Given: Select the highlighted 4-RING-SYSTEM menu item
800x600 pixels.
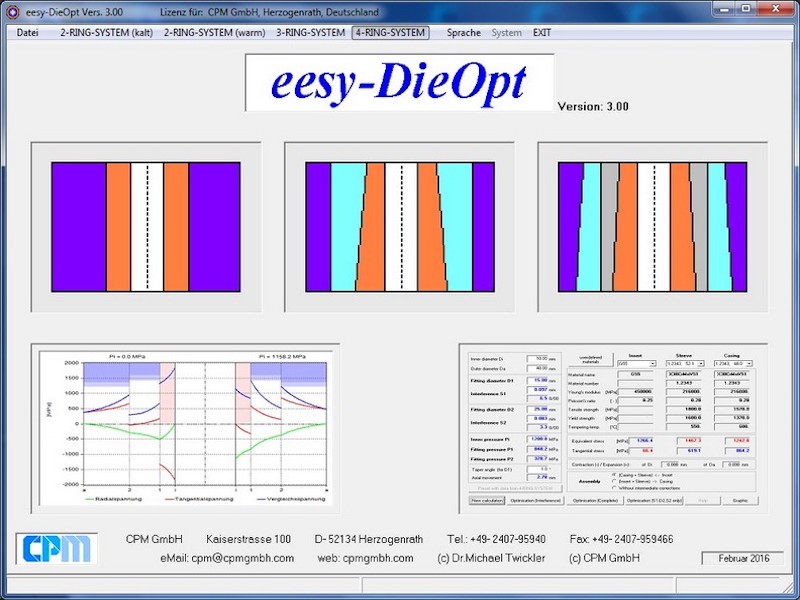Looking at the screenshot, I should click(390, 33).
